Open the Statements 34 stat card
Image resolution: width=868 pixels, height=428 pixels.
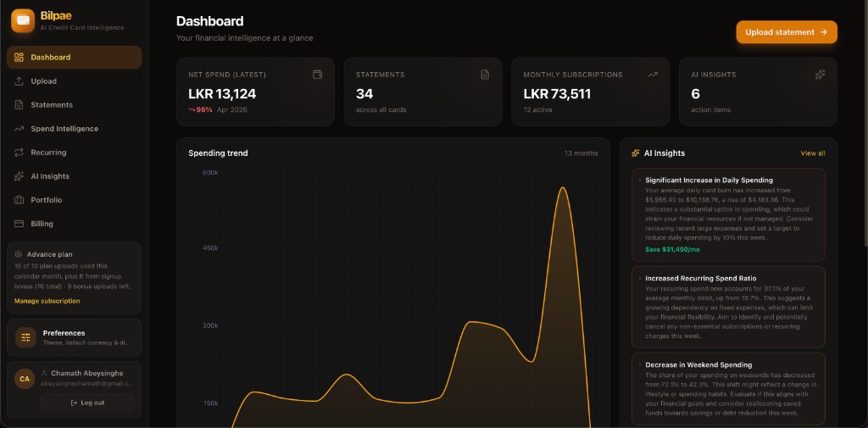pyautogui.click(x=423, y=92)
